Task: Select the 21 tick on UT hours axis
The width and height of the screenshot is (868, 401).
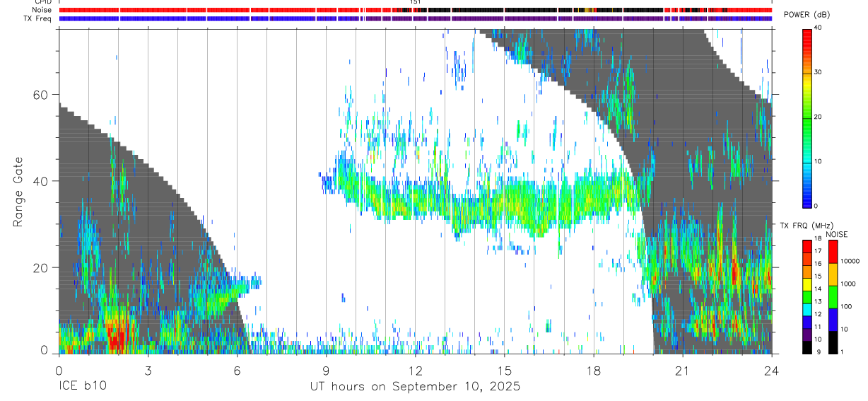Action: 683,370
